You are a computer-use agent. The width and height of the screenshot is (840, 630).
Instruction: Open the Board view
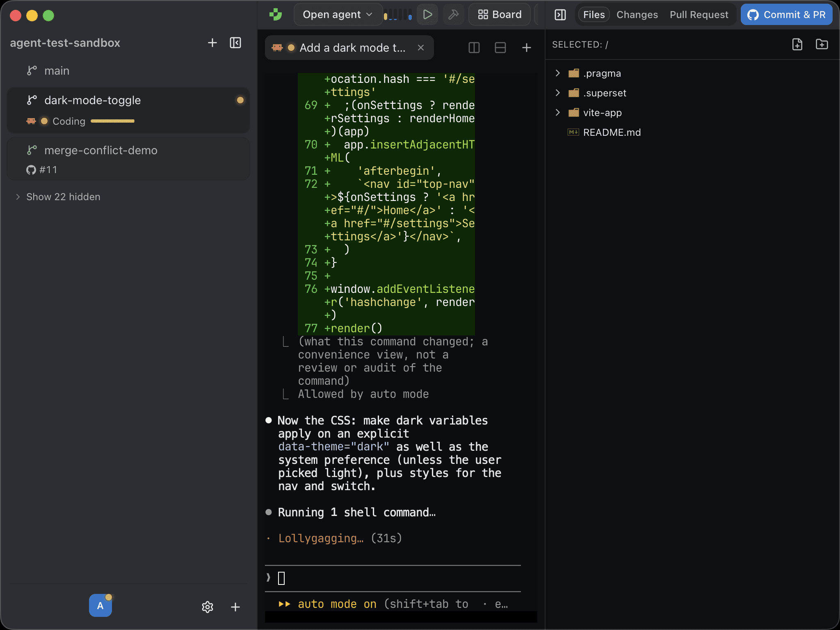point(500,15)
